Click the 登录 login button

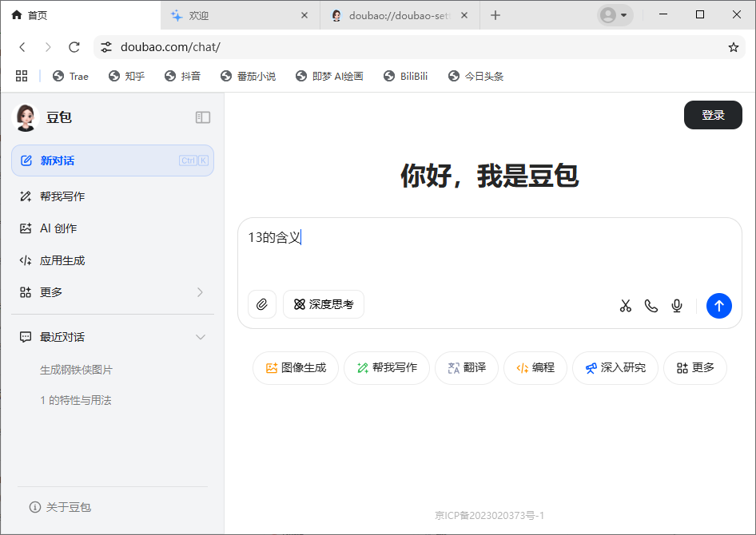713,115
